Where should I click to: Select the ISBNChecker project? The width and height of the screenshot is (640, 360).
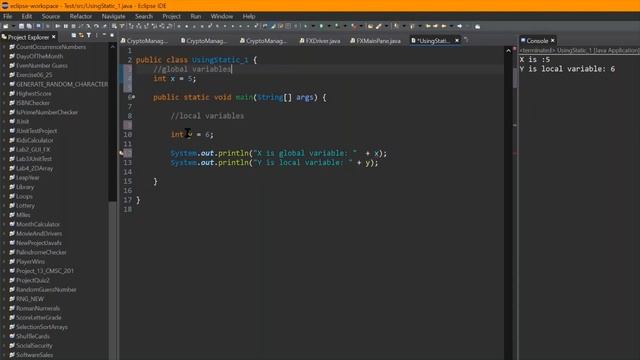pyautogui.click(x=33, y=103)
